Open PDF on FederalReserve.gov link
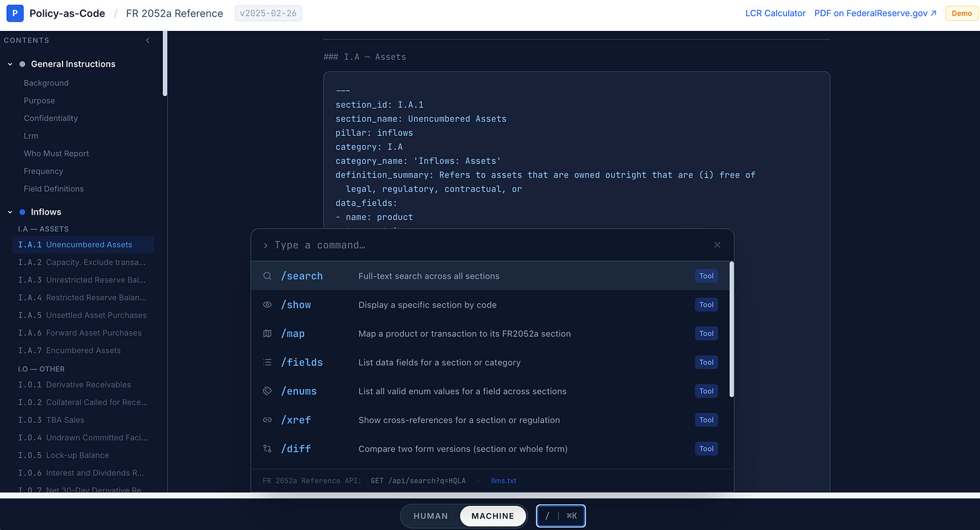This screenshot has height=530, width=980. click(876, 13)
